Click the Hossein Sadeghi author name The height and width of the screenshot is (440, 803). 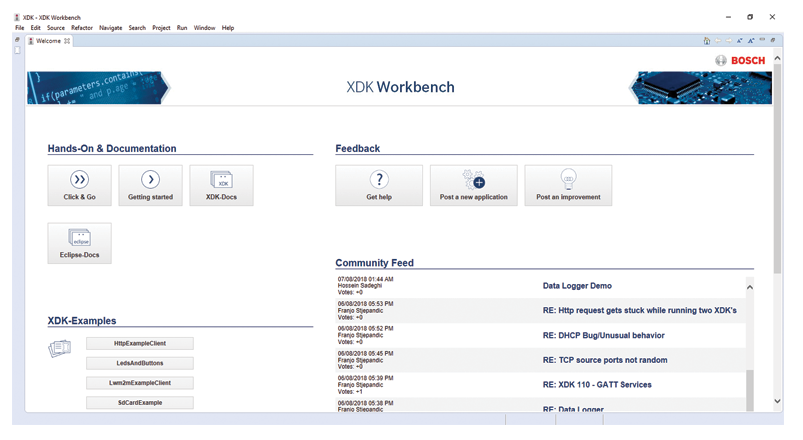point(360,286)
